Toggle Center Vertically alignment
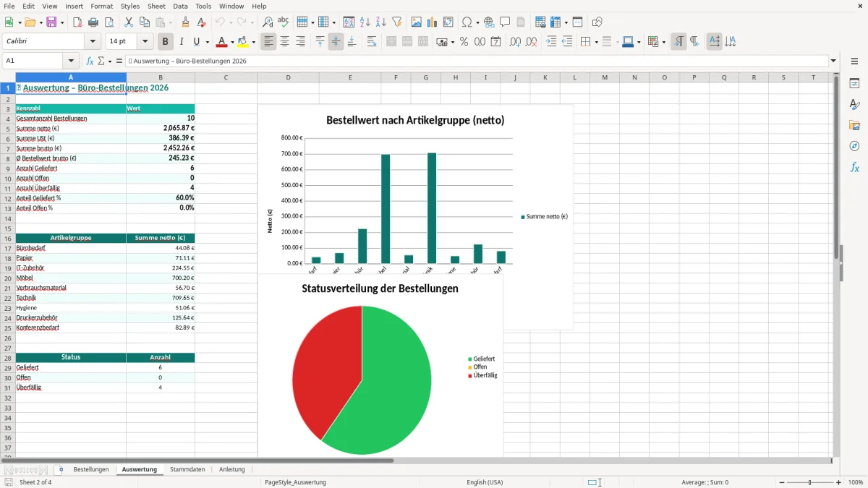The height and width of the screenshot is (488, 868). (x=336, y=42)
